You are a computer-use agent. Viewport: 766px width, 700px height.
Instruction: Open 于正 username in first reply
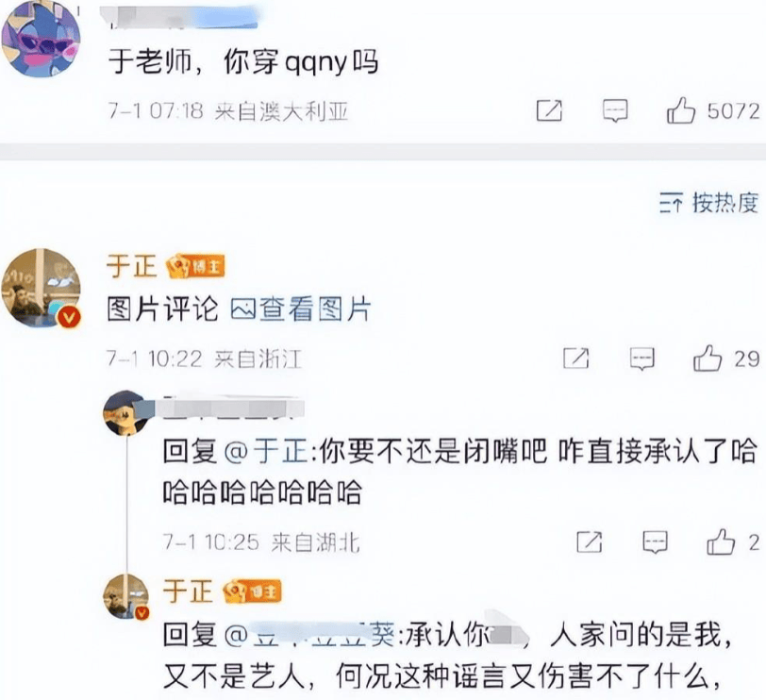tap(131, 266)
